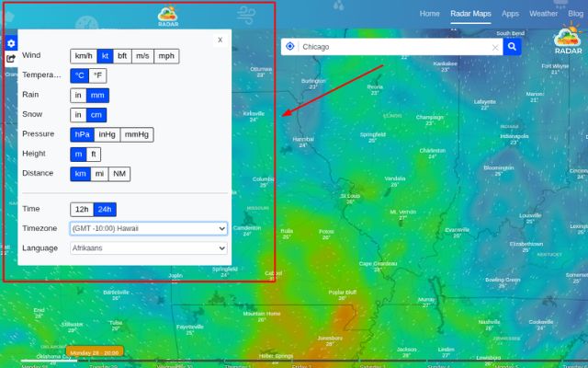
Task: Click the share icon in left sidebar
Action: [x=11, y=59]
